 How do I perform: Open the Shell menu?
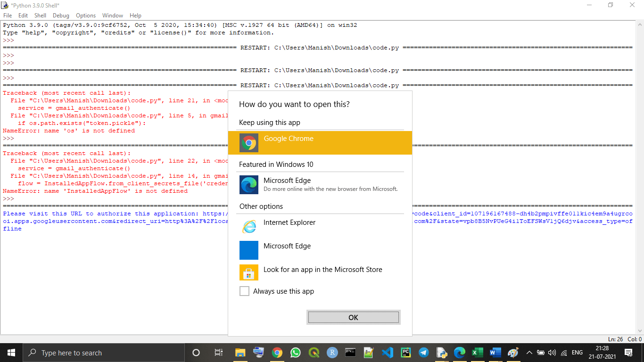[40, 15]
